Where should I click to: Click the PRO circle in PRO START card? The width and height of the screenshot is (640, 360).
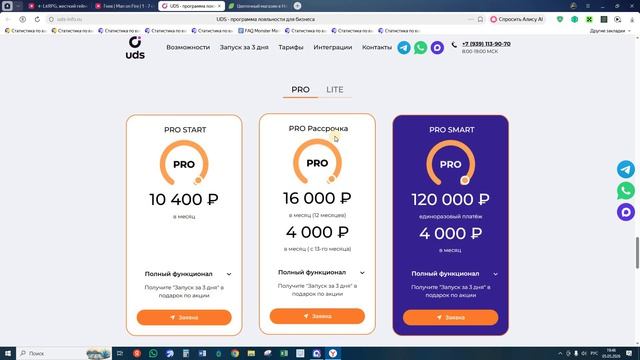184,164
